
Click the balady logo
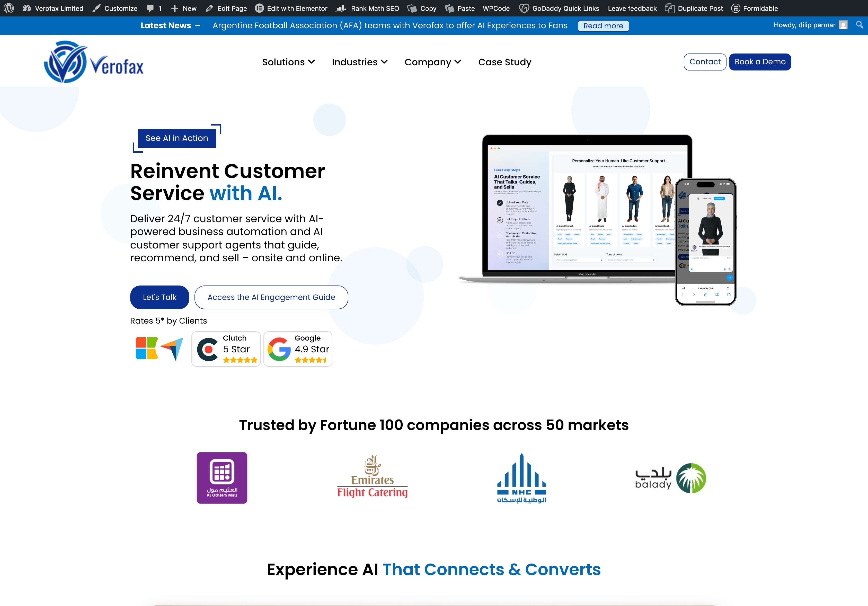point(671,478)
